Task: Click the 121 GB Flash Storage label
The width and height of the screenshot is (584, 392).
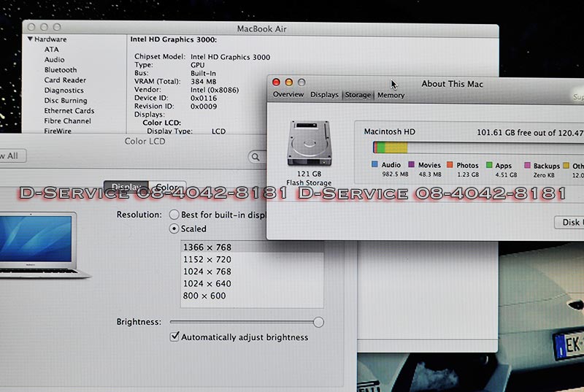Action: (x=309, y=178)
